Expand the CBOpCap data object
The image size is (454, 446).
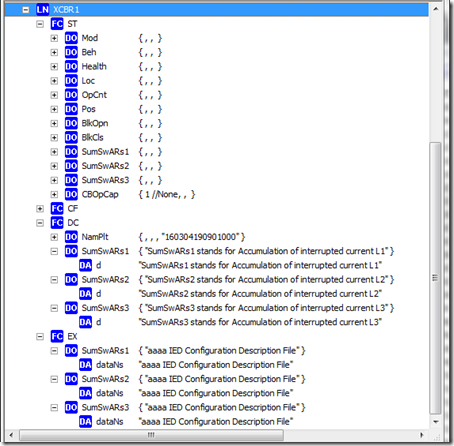coord(54,194)
